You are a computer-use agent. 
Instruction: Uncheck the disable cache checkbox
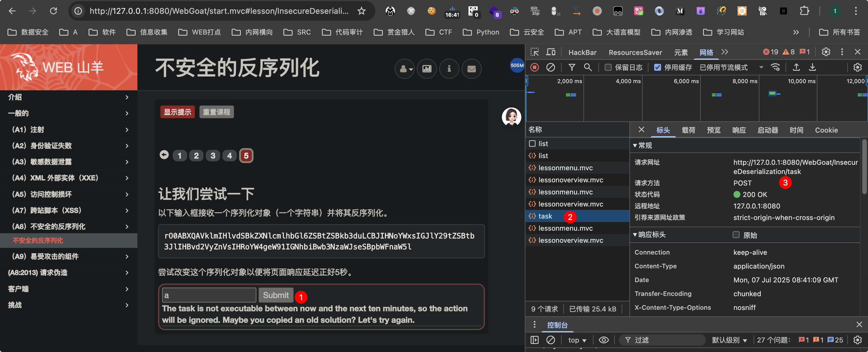[657, 67]
